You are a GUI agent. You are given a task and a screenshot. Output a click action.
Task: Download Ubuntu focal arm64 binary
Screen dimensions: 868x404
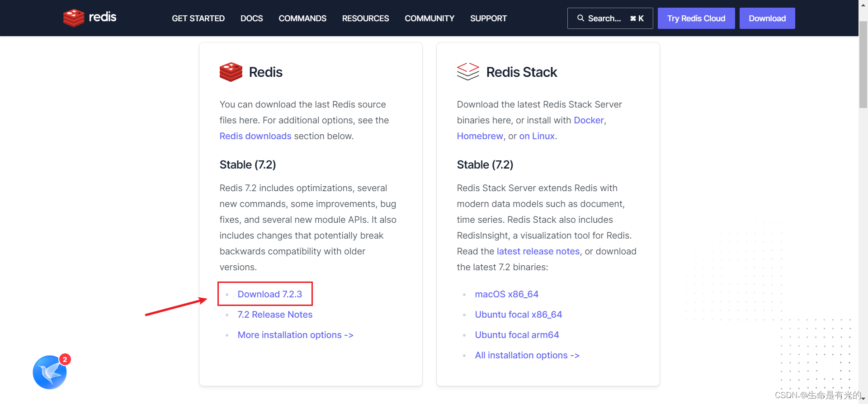pyautogui.click(x=517, y=335)
